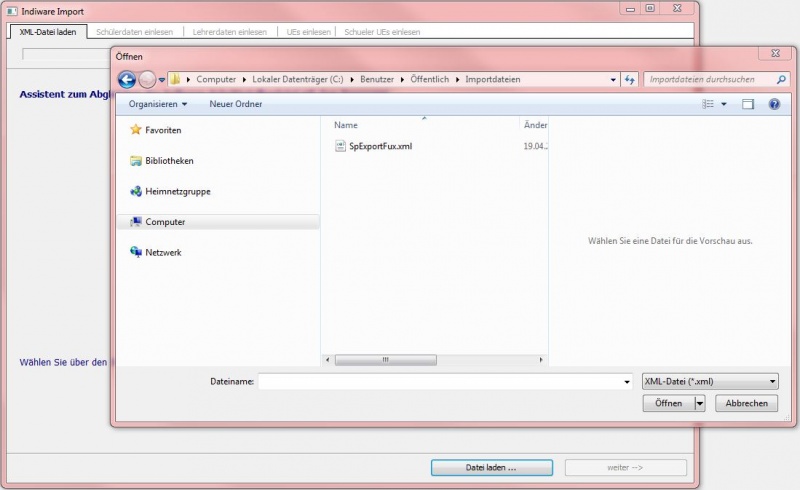800x490 pixels.
Task: Focus the Dateiname input field
Action: [440, 381]
